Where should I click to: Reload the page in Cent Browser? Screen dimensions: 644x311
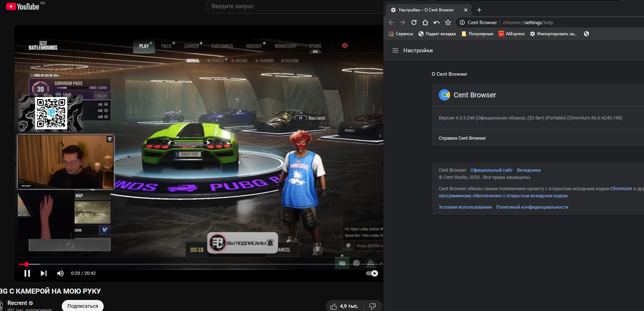click(414, 22)
